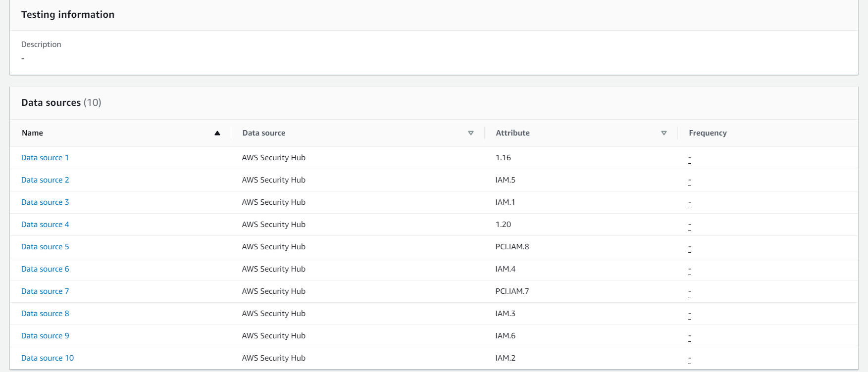
Task: Click the Frequency column header
Action: 708,133
